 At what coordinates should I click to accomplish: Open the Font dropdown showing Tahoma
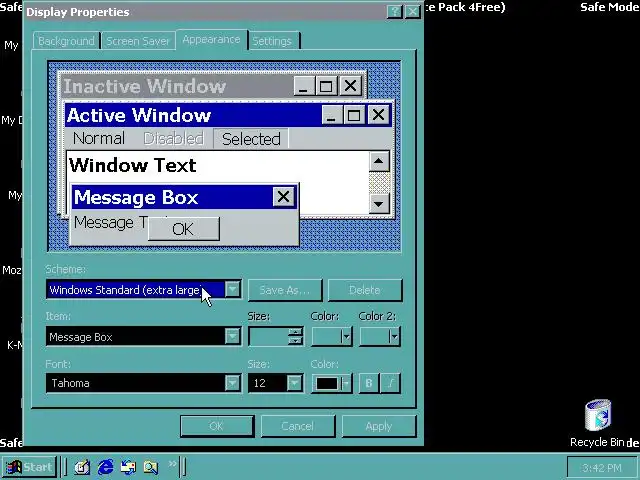tap(232, 383)
